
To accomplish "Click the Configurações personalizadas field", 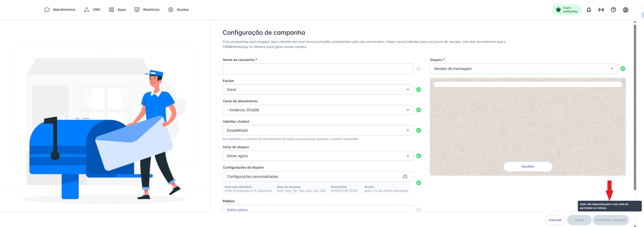I will 318,176.
